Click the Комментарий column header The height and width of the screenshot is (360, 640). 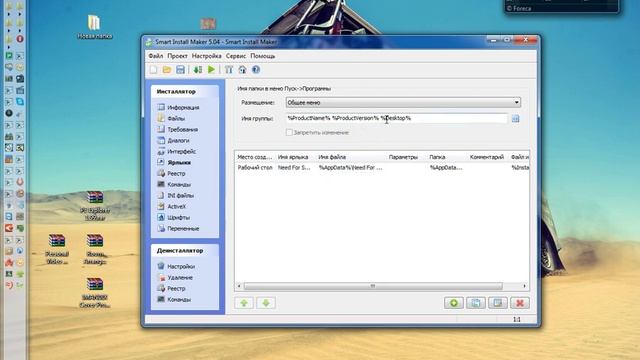tap(488, 157)
